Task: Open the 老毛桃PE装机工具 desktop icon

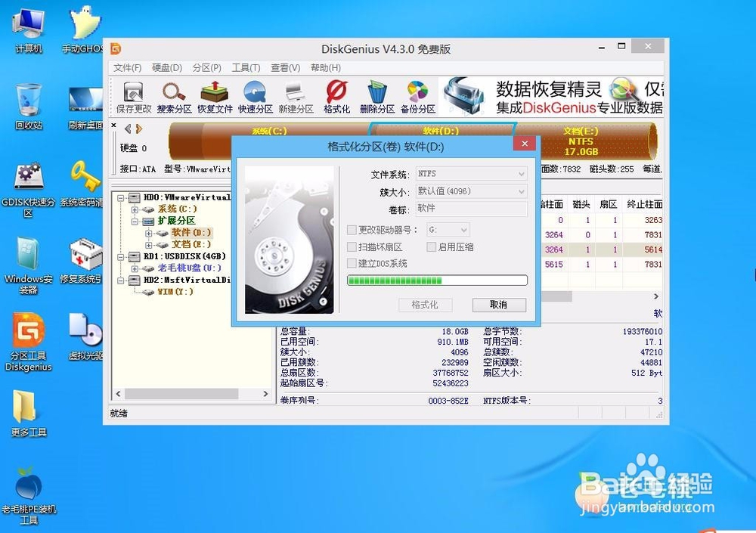Action: [x=29, y=495]
